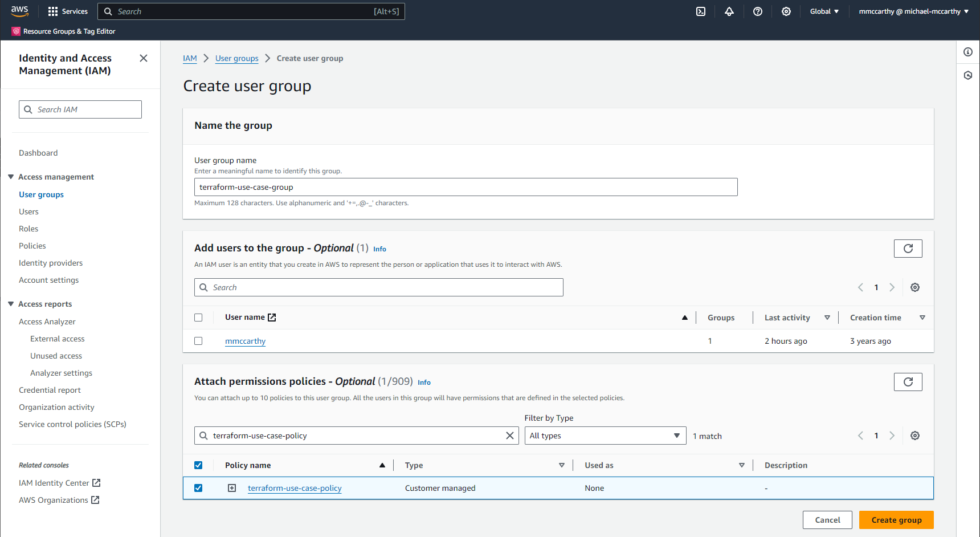
Task: Refresh the users list
Action: coord(908,249)
